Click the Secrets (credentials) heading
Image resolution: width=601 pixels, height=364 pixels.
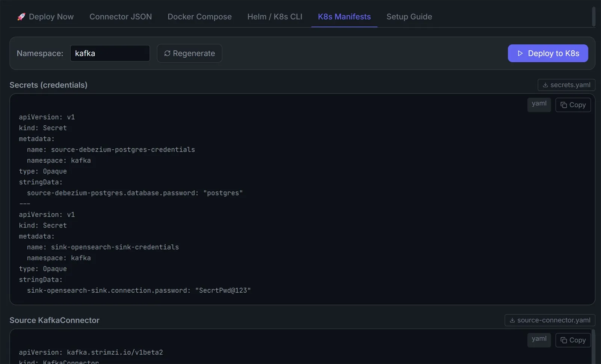click(x=48, y=85)
